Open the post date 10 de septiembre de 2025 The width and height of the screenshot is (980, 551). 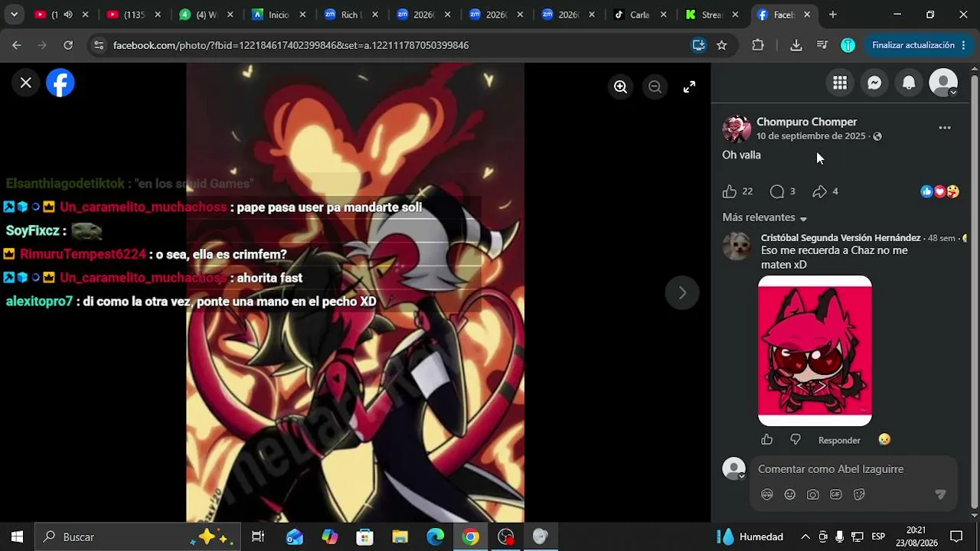pos(811,136)
